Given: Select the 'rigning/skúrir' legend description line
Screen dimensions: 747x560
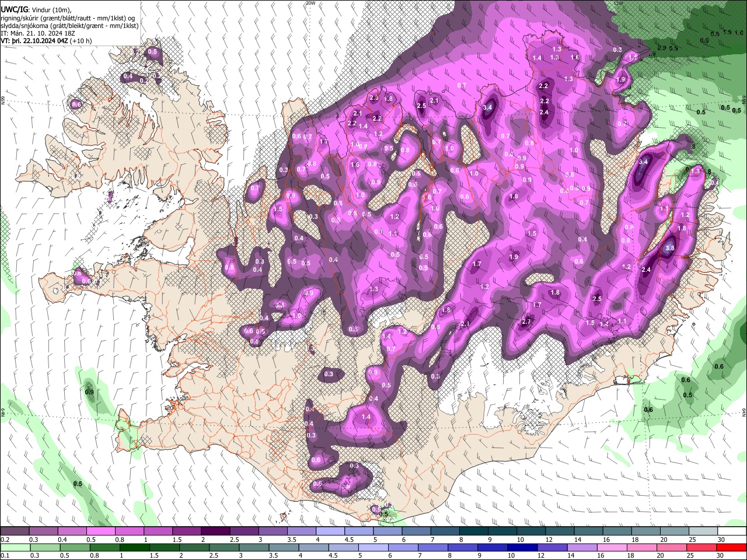Looking at the screenshot, I should coord(68,18).
